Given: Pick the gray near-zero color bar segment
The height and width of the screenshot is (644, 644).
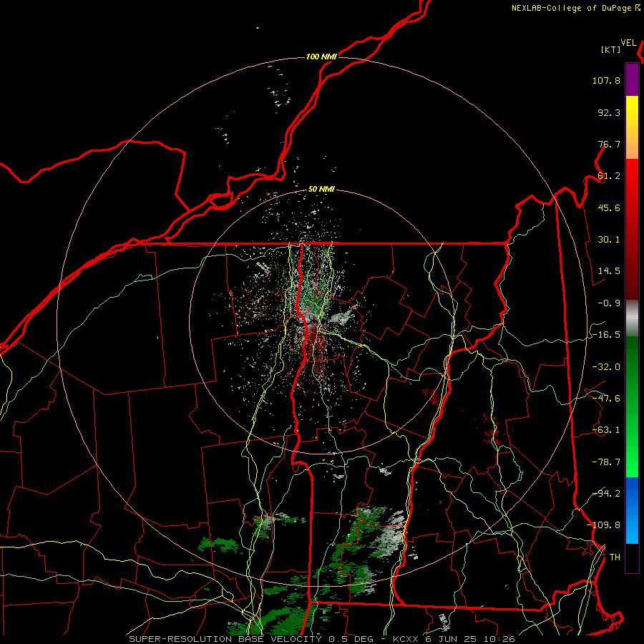Looking at the screenshot, I should point(632,318).
